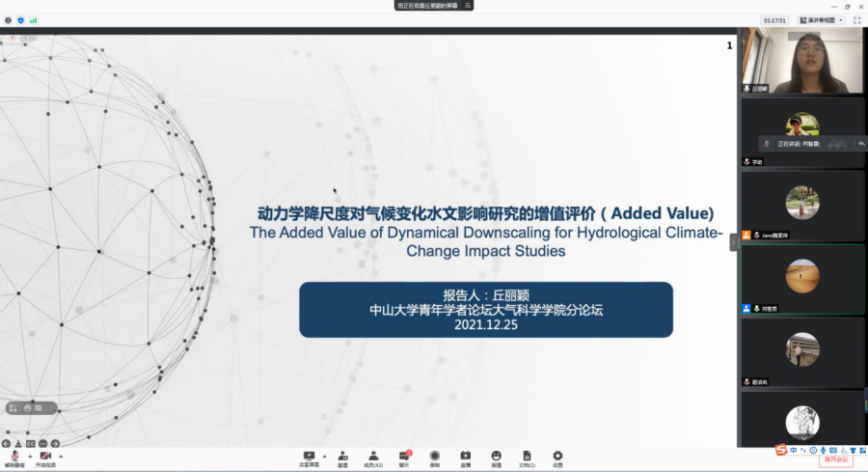This screenshot has width=868, height=472.
Task: Expand the screen sharing banner menu
Action: pyautogui.click(x=469, y=6)
